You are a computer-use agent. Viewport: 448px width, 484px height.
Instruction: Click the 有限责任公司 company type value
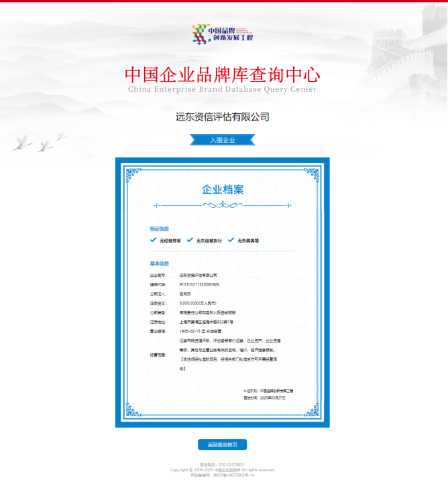[x=207, y=312]
